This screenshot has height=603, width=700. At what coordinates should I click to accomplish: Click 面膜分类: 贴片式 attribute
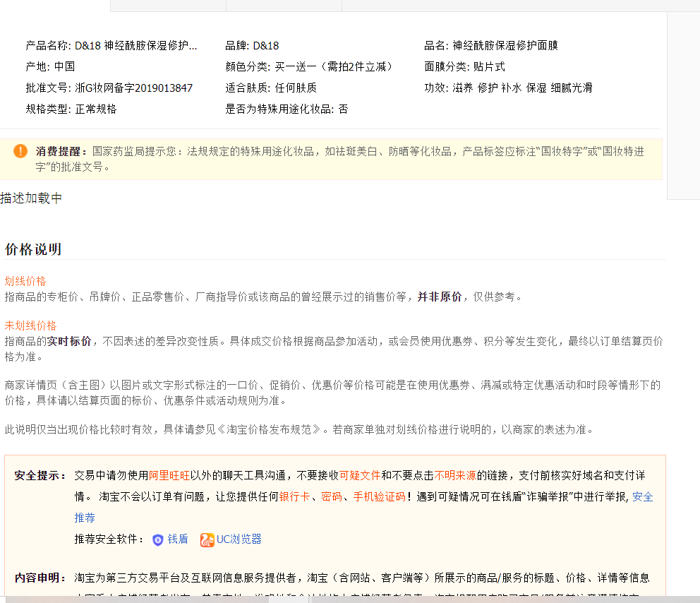[x=465, y=66]
